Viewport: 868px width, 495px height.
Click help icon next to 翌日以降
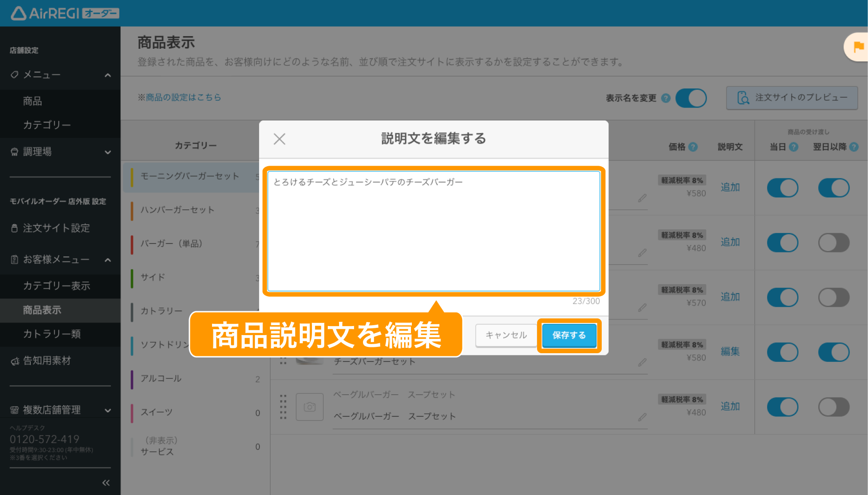click(x=854, y=147)
